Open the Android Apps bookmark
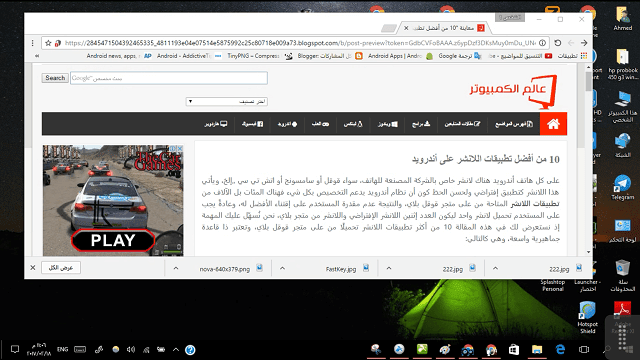 click(400, 56)
